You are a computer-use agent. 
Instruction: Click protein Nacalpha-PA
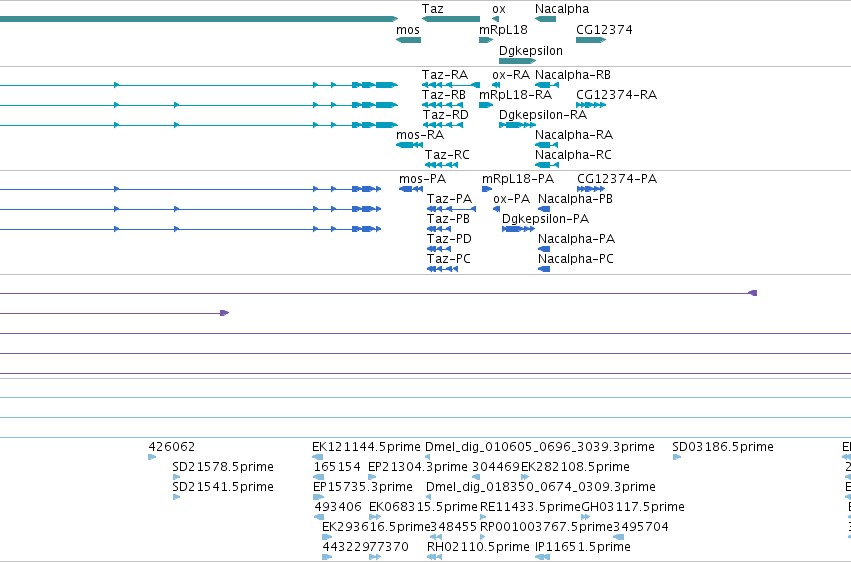click(x=576, y=239)
